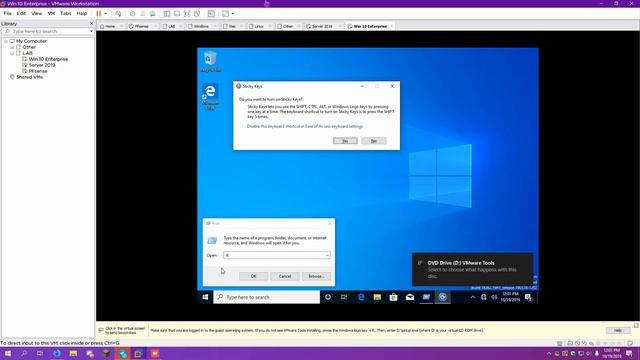Open the View menu

[x=36, y=13]
